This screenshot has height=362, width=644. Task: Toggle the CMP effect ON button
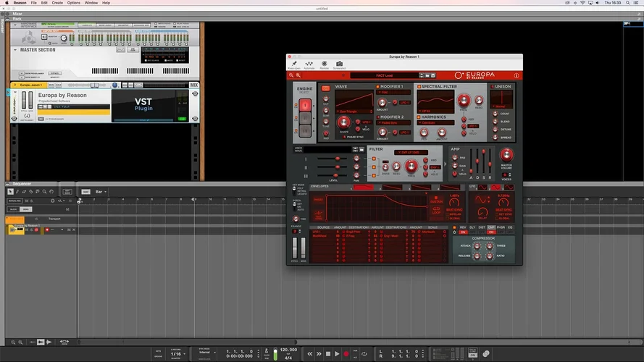pos(491,232)
